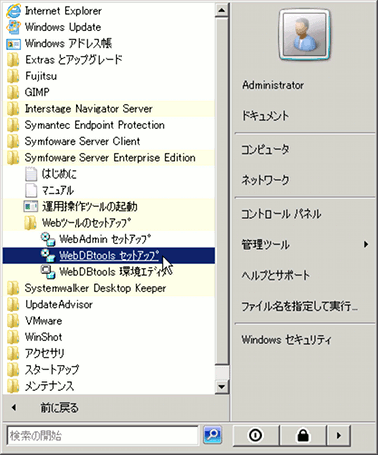The width and height of the screenshot is (378, 455).
Task: Click the アクセサリ folder icon
Action: click(x=13, y=353)
